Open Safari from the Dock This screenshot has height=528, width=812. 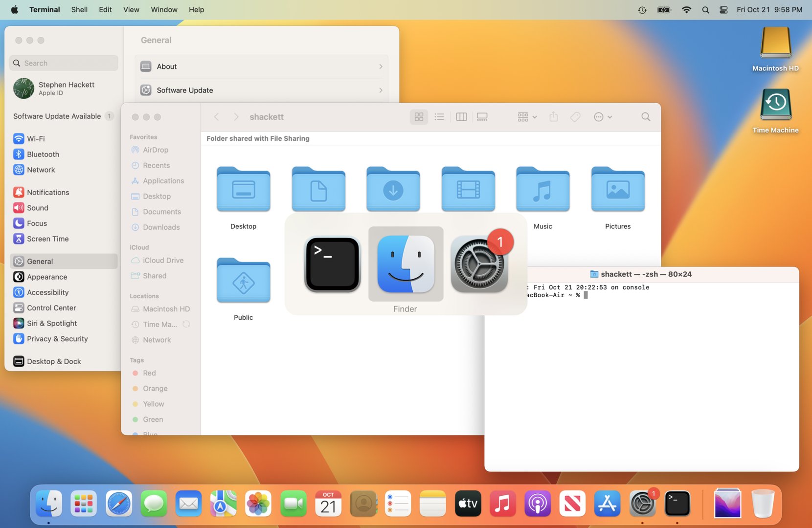tap(119, 504)
